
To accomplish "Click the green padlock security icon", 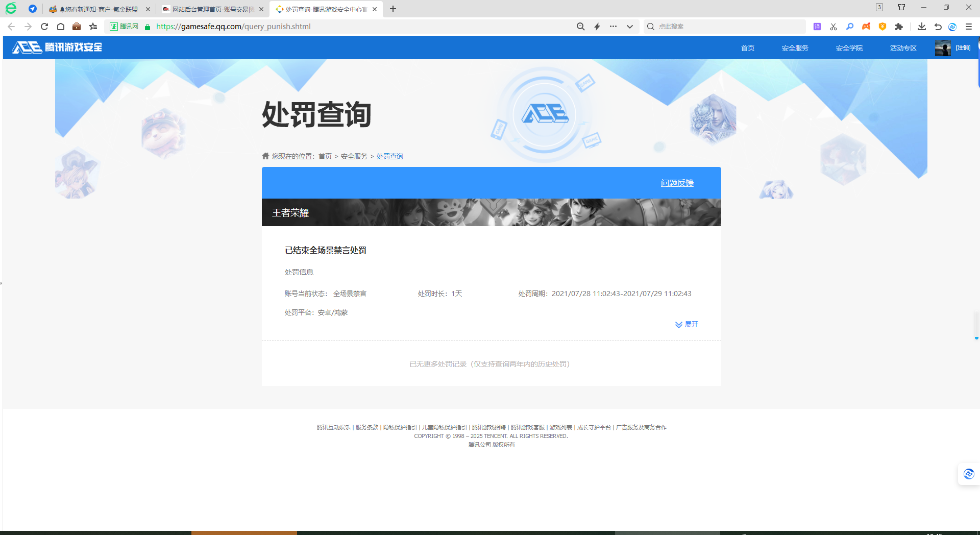I will 148,27.
